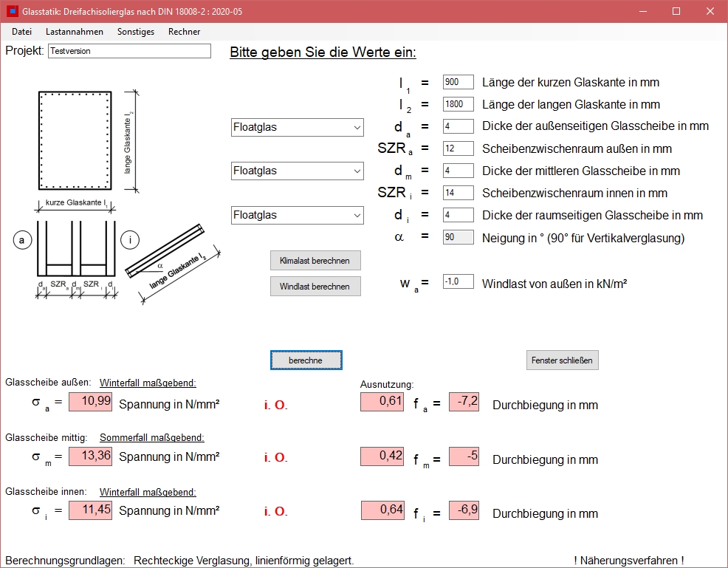
Task: Open the inner pane glass type dropdown
Action: coord(297,215)
